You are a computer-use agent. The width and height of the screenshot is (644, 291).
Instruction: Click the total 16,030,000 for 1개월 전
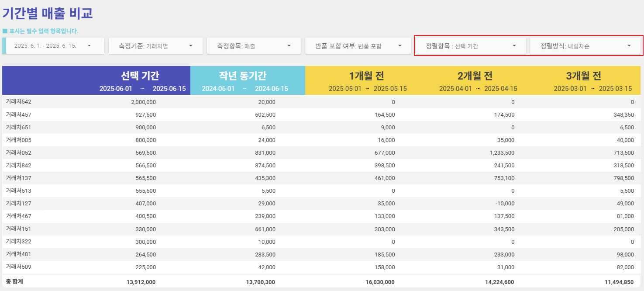380,282
